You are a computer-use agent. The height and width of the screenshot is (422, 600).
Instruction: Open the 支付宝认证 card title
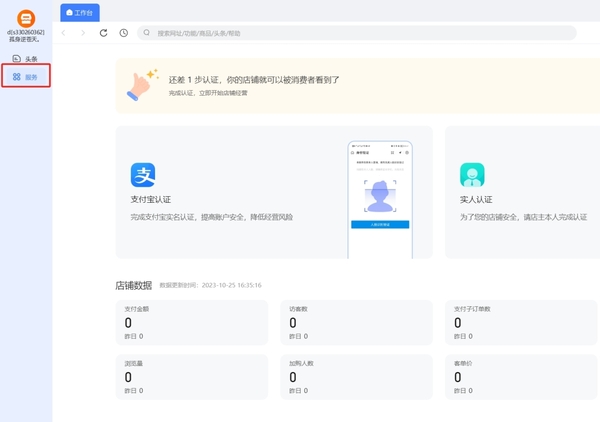(151, 200)
